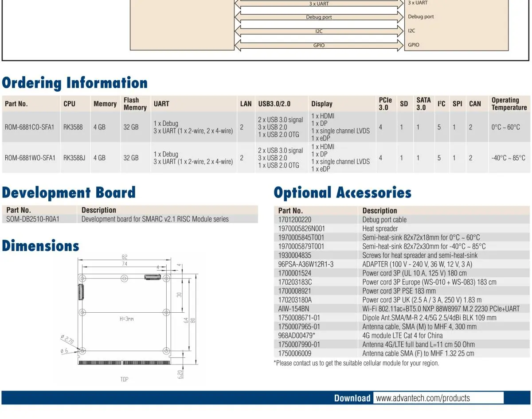Select 4G module LTE Cat 4 description

tap(403, 335)
